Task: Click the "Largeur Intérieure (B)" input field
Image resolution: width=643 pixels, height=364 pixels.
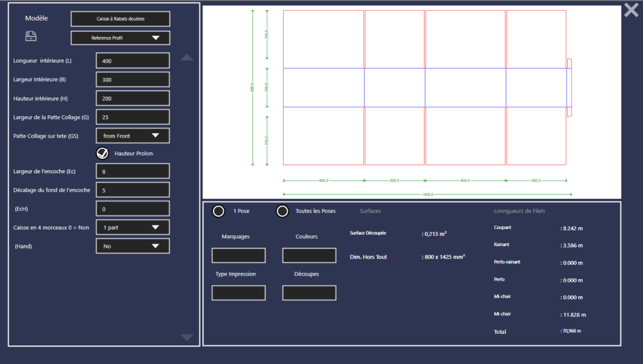Action: [132, 79]
